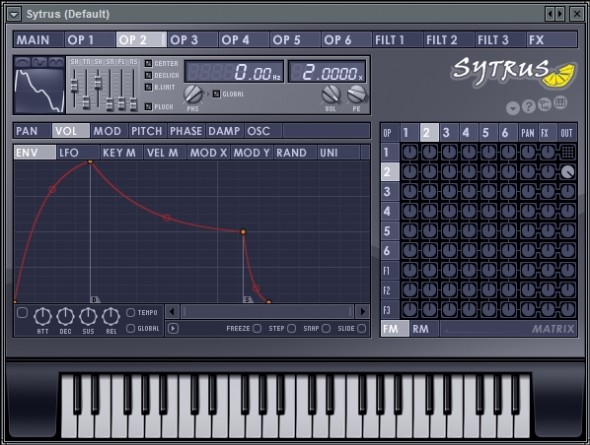This screenshot has height=445, width=590.
Task: Click the DEC decay knob
Action: click(x=65, y=317)
